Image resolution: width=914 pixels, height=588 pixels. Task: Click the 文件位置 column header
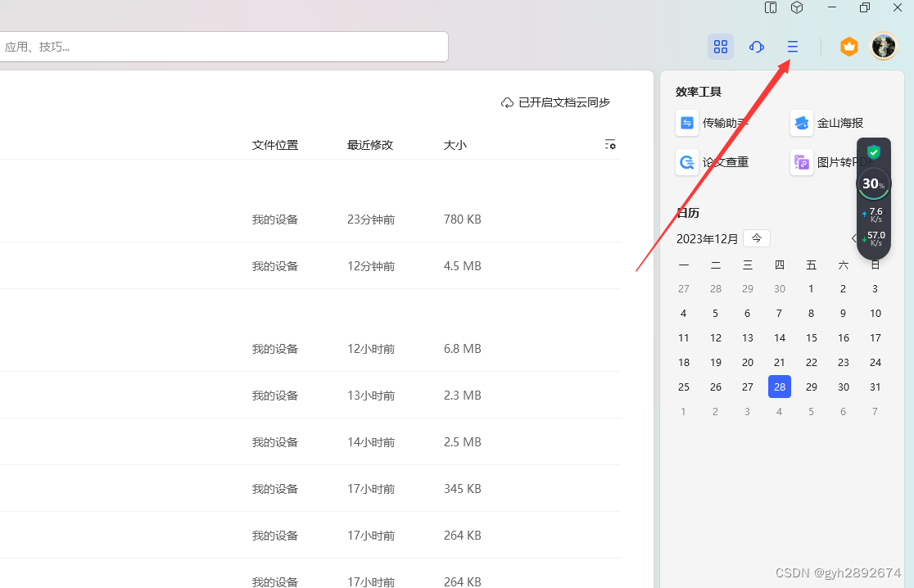pos(275,144)
